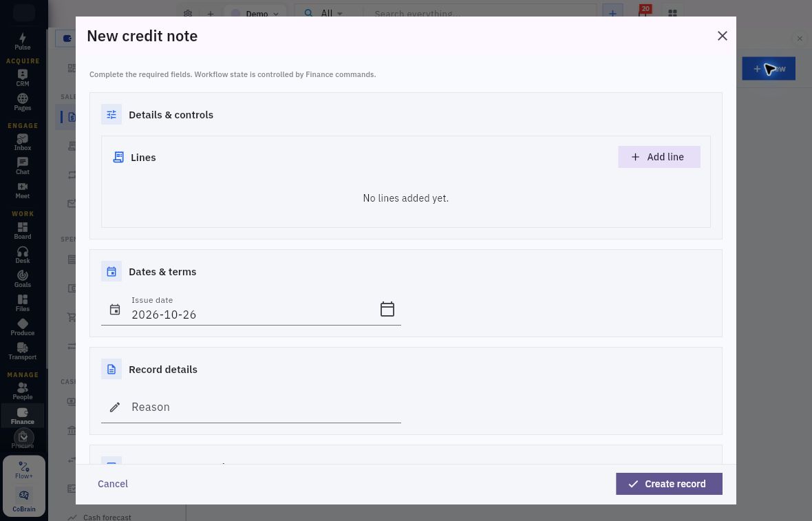
Task: Open Files module
Action: pos(22,303)
